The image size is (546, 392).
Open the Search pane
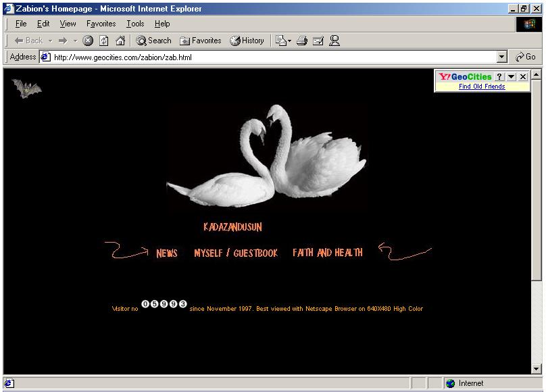coord(153,41)
